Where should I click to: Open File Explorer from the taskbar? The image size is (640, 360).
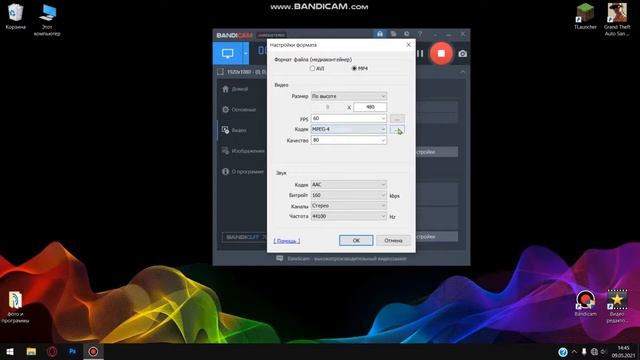(31, 351)
